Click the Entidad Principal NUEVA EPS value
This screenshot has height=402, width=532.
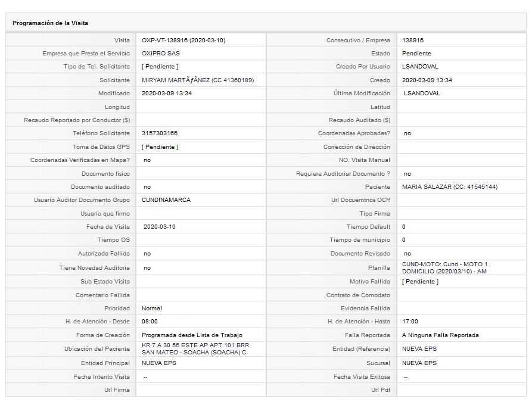click(159, 363)
